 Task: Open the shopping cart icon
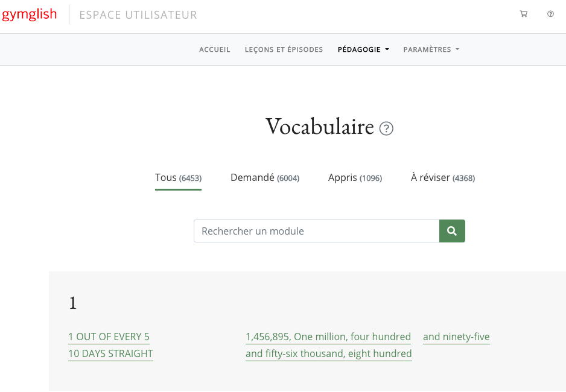pyautogui.click(x=523, y=14)
